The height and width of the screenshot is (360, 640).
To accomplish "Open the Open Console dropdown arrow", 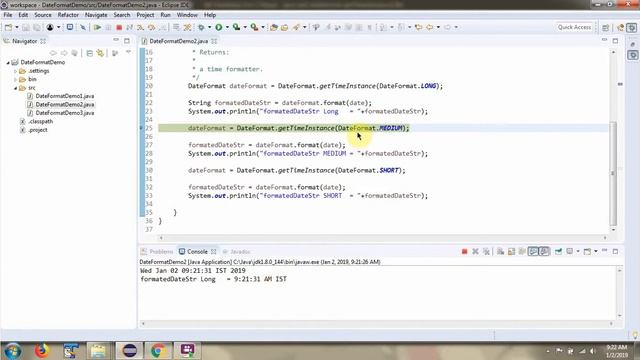I will coord(596,251).
